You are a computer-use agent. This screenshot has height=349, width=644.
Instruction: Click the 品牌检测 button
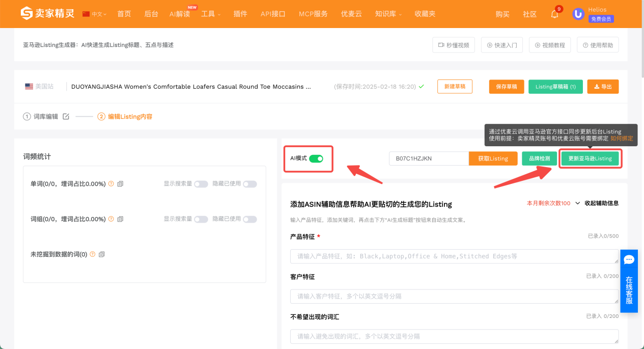539,158
